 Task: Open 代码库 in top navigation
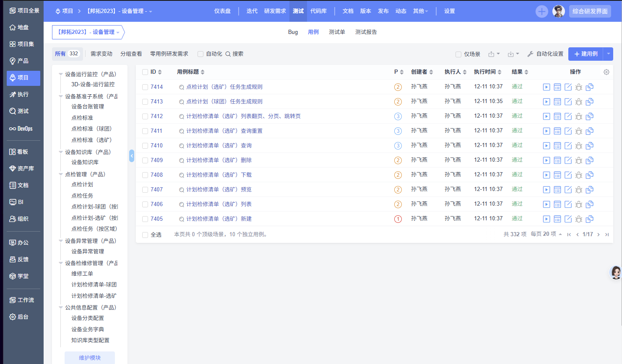(x=318, y=11)
